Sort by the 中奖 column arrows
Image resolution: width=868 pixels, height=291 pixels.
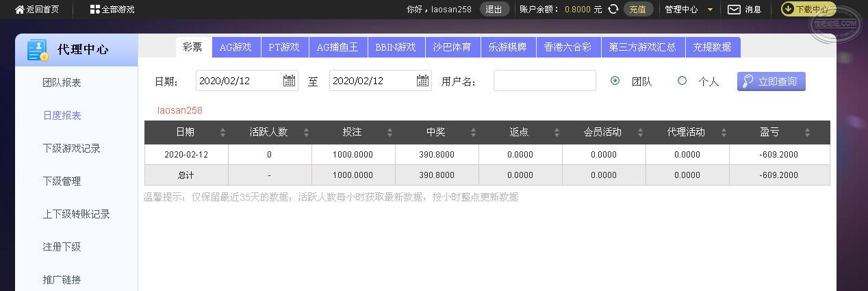473,132
